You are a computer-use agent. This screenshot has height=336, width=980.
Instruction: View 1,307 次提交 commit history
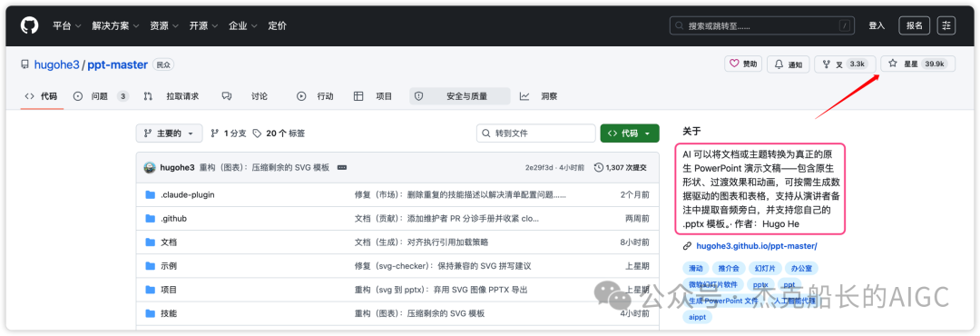click(620, 168)
